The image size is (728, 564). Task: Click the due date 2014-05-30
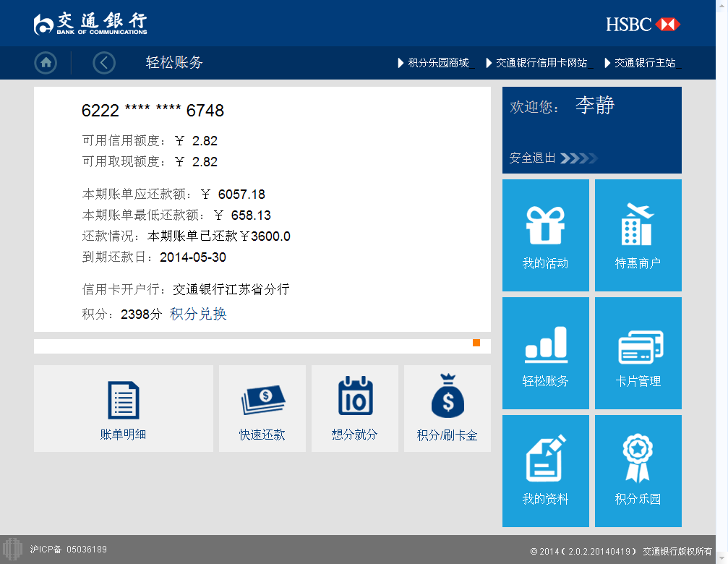click(x=193, y=257)
